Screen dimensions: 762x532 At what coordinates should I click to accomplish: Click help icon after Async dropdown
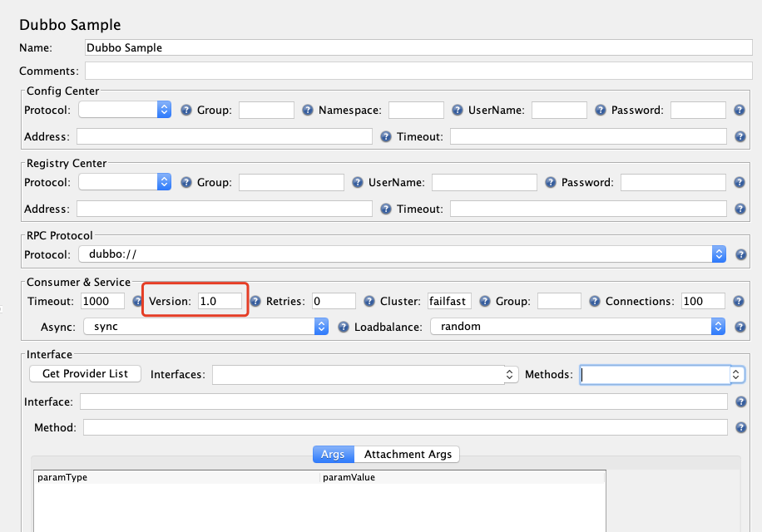click(344, 328)
